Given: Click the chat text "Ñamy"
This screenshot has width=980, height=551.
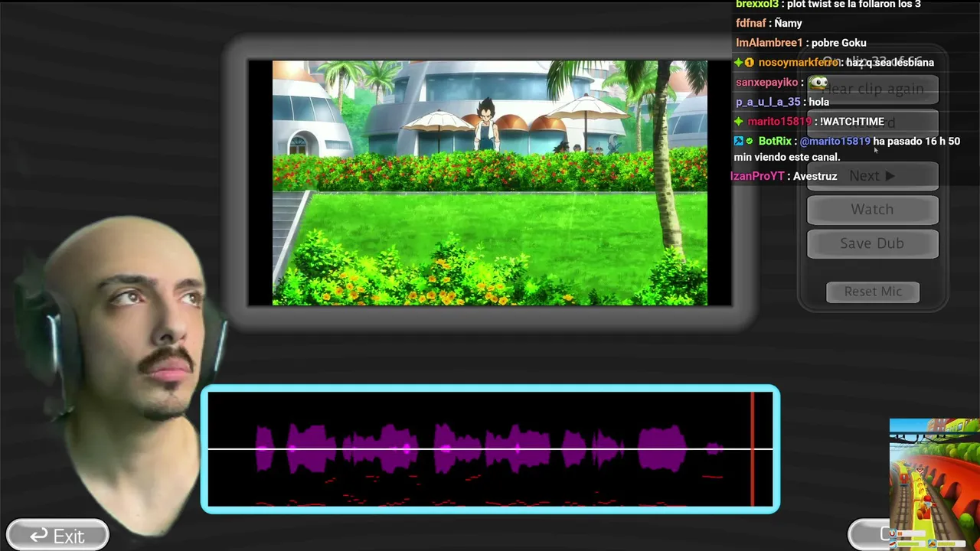Looking at the screenshot, I should coord(789,24).
